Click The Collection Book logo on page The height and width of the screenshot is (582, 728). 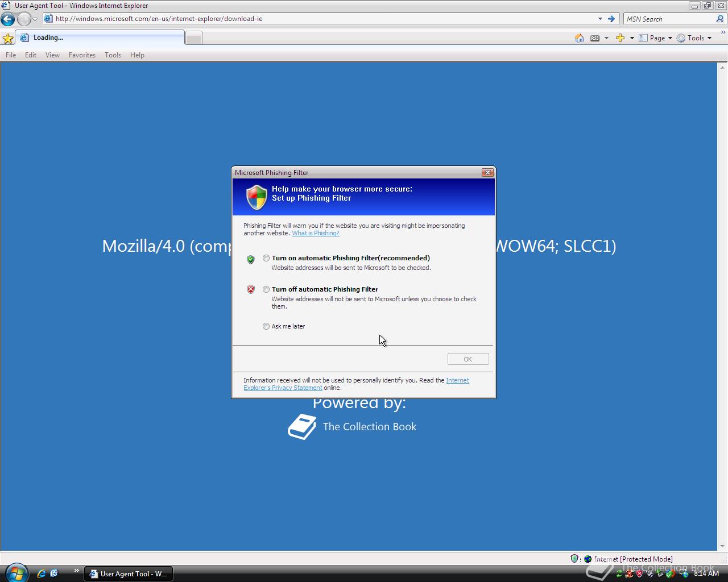(x=301, y=427)
